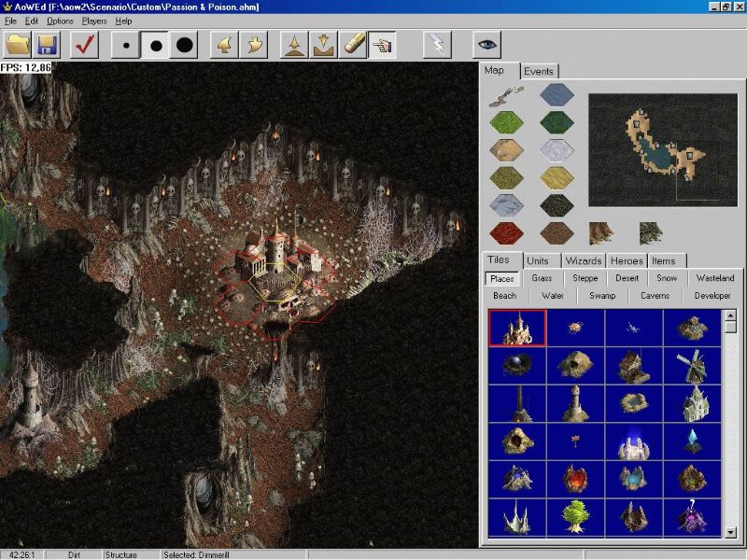Image resolution: width=747 pixels, height=560 pixels.
Task: Open the Players menu
Action: (x=94, y=21)
